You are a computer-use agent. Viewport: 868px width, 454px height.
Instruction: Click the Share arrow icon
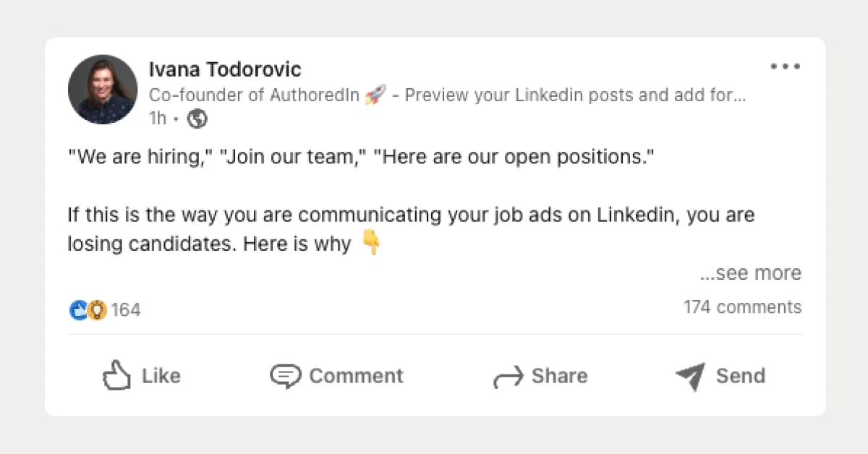[509, 374]
